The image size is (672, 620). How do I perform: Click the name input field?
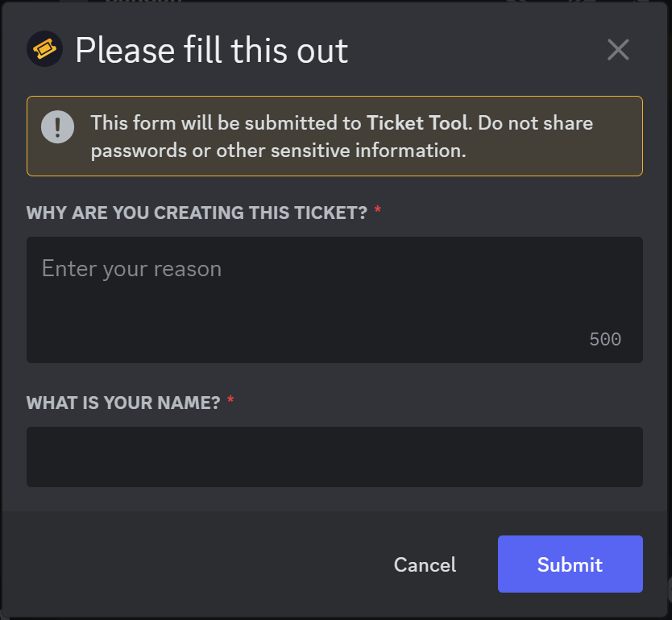[334, 457]
